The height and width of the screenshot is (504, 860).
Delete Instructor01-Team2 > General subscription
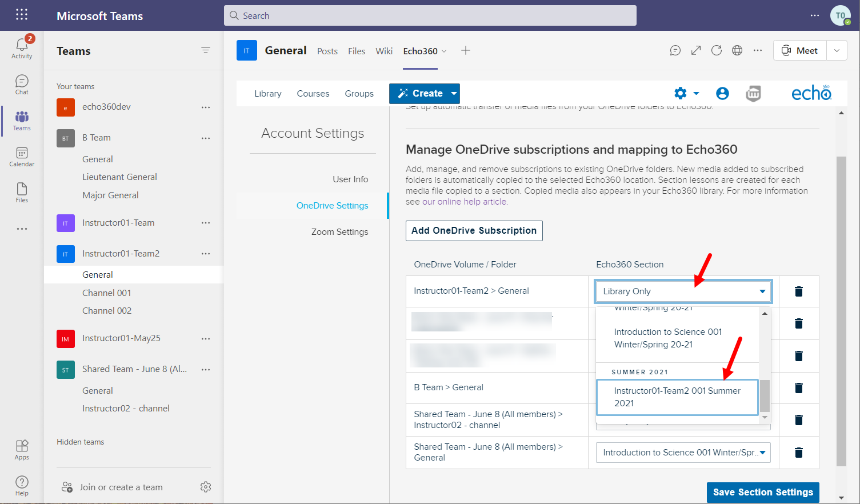799,291
